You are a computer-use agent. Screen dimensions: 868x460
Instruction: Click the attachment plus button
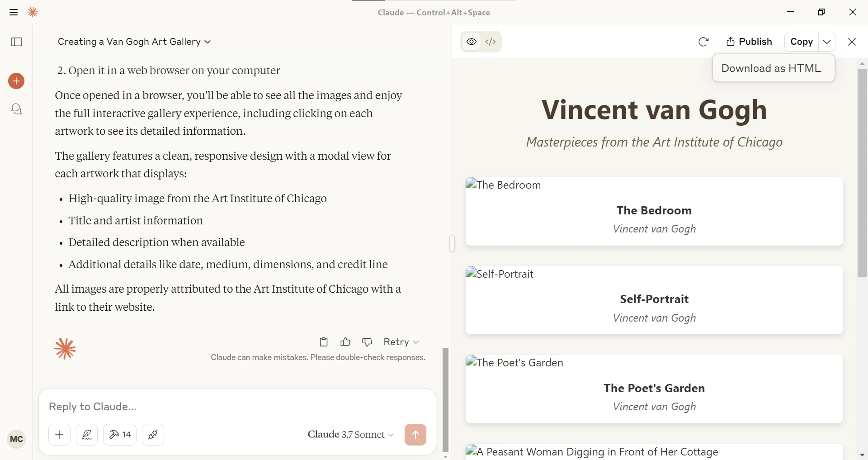pos(59,435)
